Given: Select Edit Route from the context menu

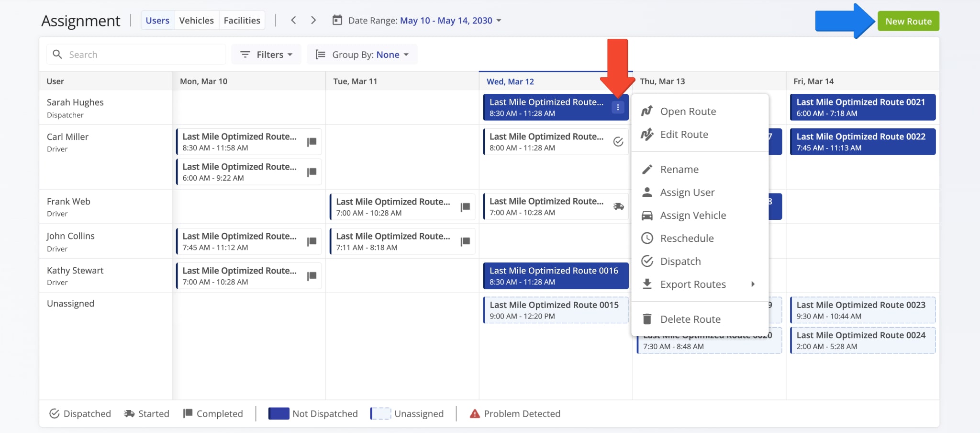Looking at the screenshot, I should point(700,134).
